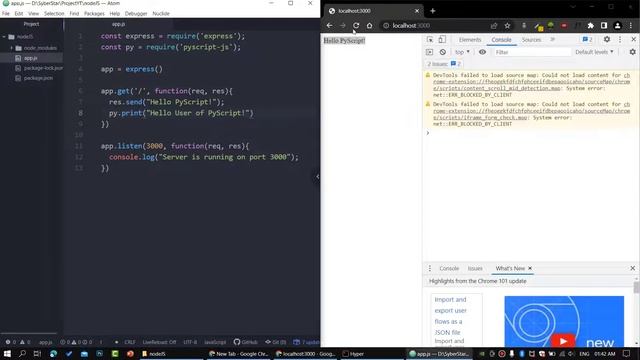Change UTF-8 encoding in status bar
This screenshot has width=640, height=360.
(x=190, y=342)
